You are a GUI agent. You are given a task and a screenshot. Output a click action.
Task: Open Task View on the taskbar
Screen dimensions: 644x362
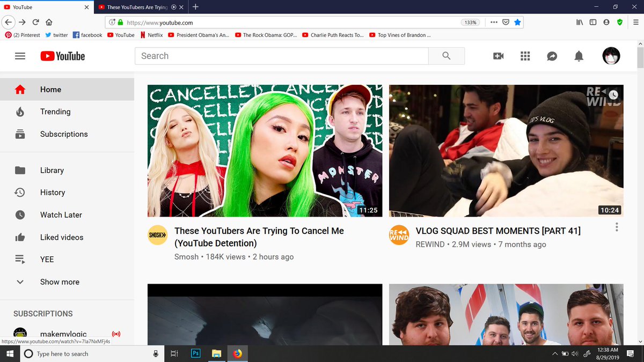174,353
